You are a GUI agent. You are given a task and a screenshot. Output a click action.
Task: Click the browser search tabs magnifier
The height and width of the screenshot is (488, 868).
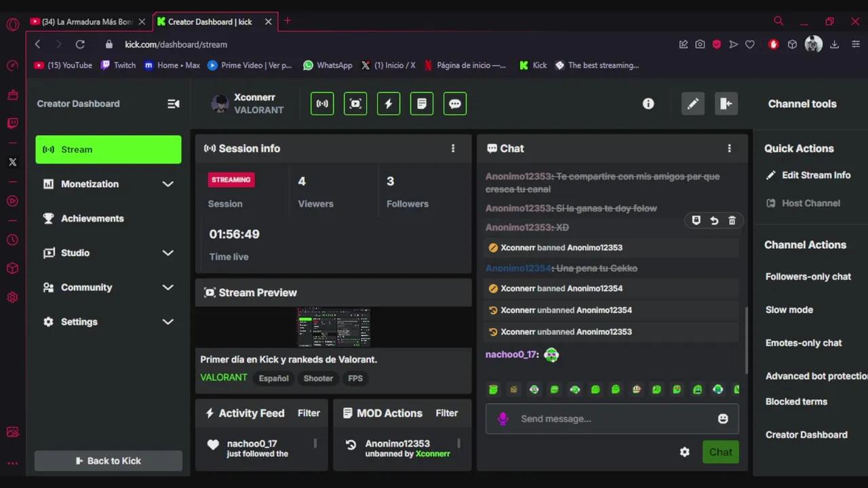[778, 21]
